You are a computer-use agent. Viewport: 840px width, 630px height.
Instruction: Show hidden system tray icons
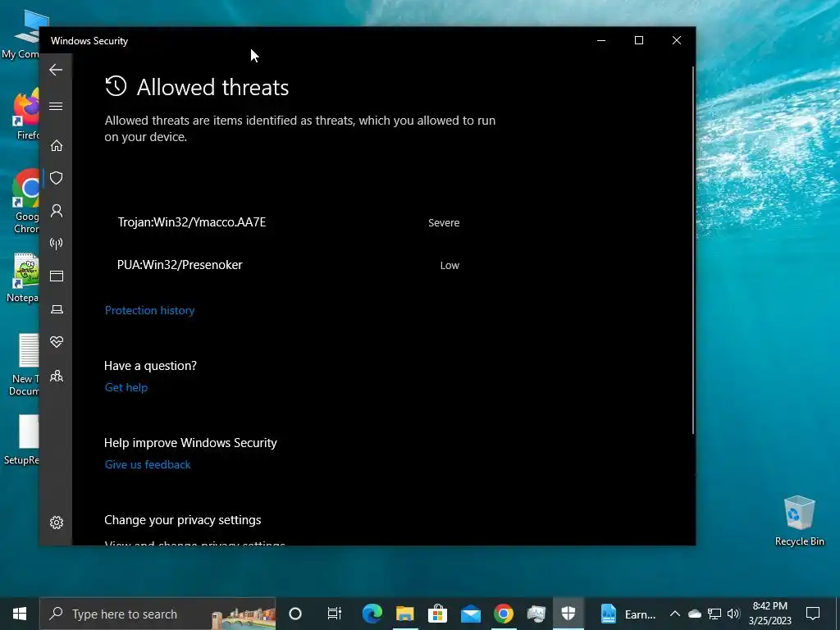coord(675,614)
